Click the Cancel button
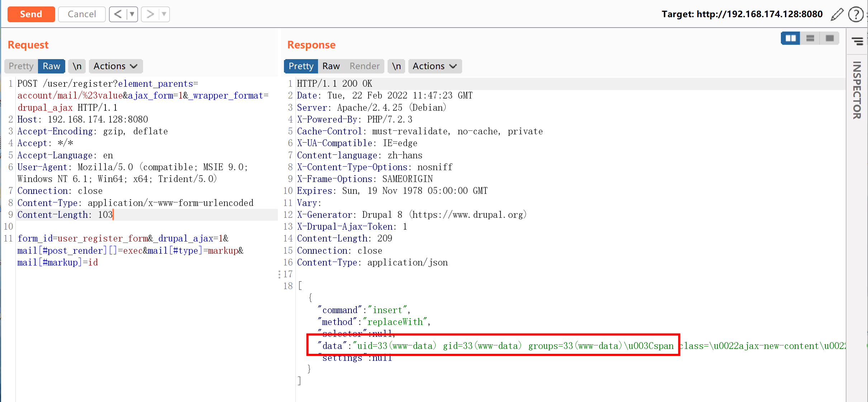Screen dimensions: 868x402 point(82,14)
